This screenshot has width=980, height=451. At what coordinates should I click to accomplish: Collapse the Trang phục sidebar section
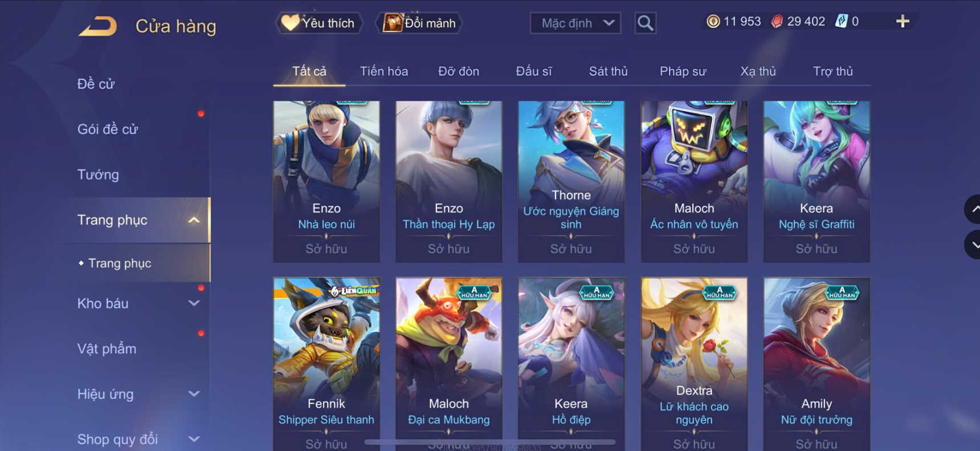pos(194,220)
